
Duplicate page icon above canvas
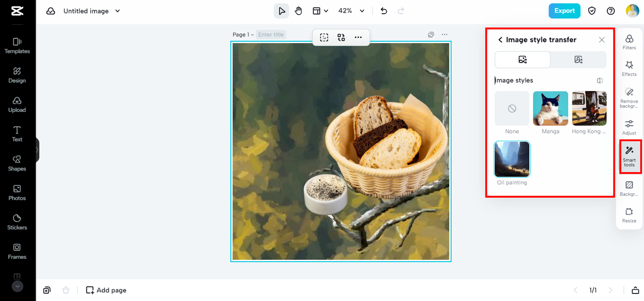[431, 35]
